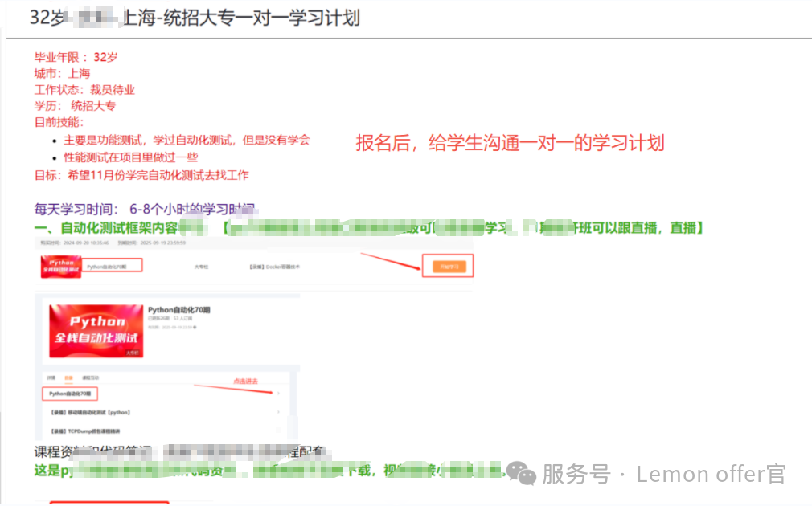Click the small Python course thumbnail in top row
The height and width of the screenshot is (506, 812).
(58, 266)
